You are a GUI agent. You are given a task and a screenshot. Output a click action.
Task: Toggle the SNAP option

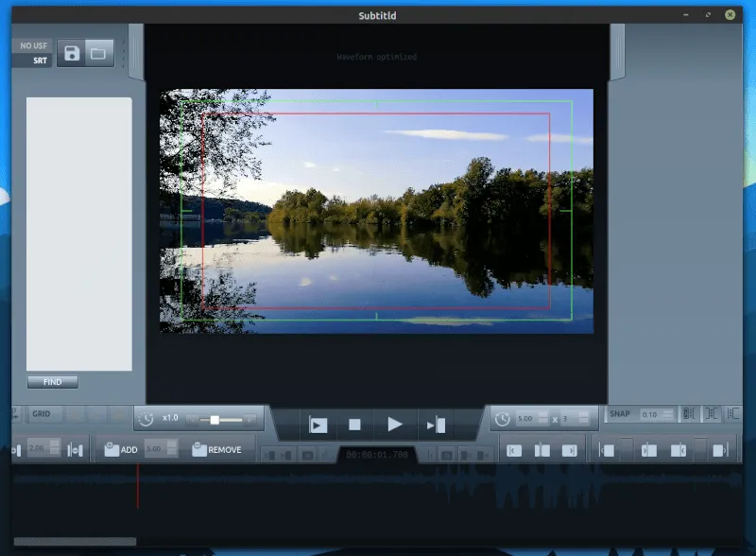tap(619, 414)
